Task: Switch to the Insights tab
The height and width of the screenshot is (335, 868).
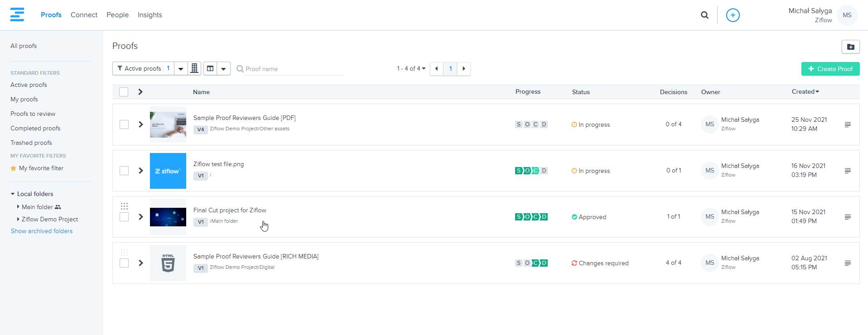Action: coord(150,15)
